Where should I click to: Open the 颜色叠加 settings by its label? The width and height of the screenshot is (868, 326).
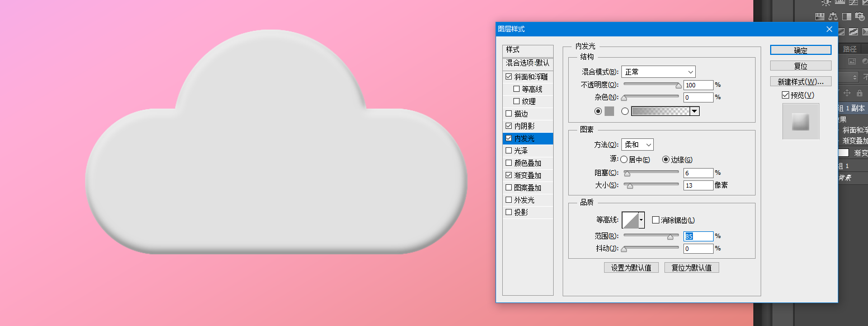tap(528, 163)
